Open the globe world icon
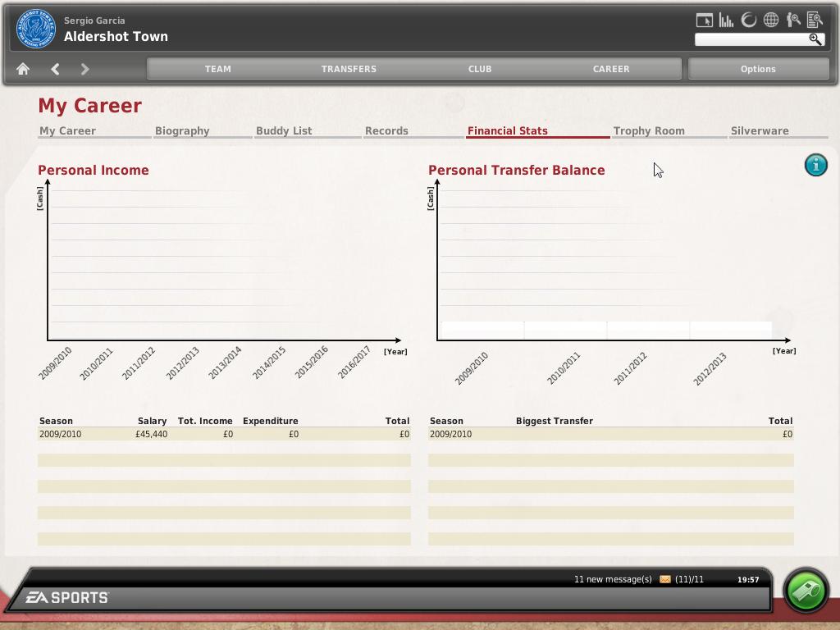Viewport: 840px width, 630px height. 771,21
